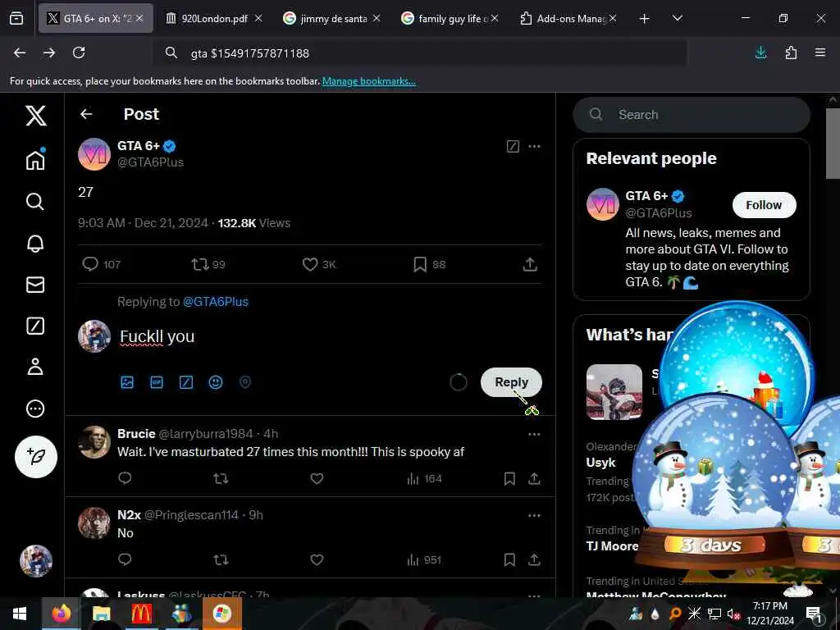Open N2x profile name
The height and width of the screenshot is (630, 840).
point(129,515)
